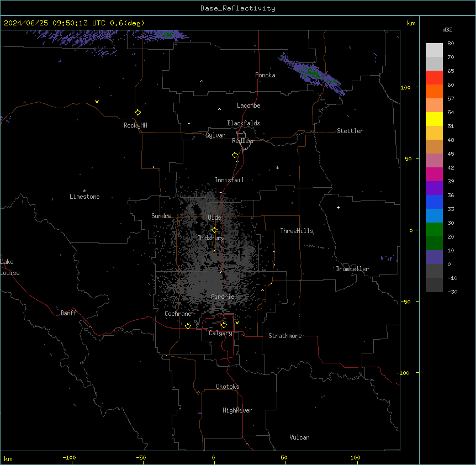Viewport: 476px width, 465px height.
Task: Select the yellow diamond marker south of RedDeer
Action: point(235,155)
